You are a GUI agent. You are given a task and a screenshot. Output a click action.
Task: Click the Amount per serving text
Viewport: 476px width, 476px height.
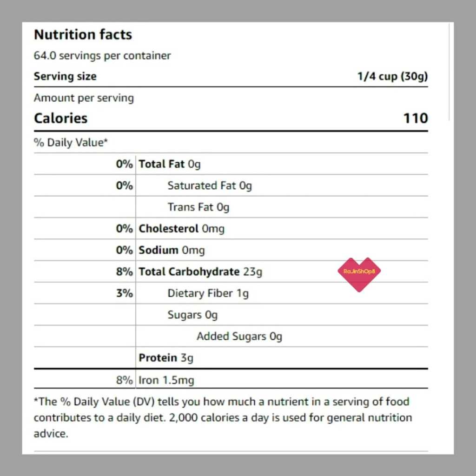pyautogui.click(x=84, y=98)
